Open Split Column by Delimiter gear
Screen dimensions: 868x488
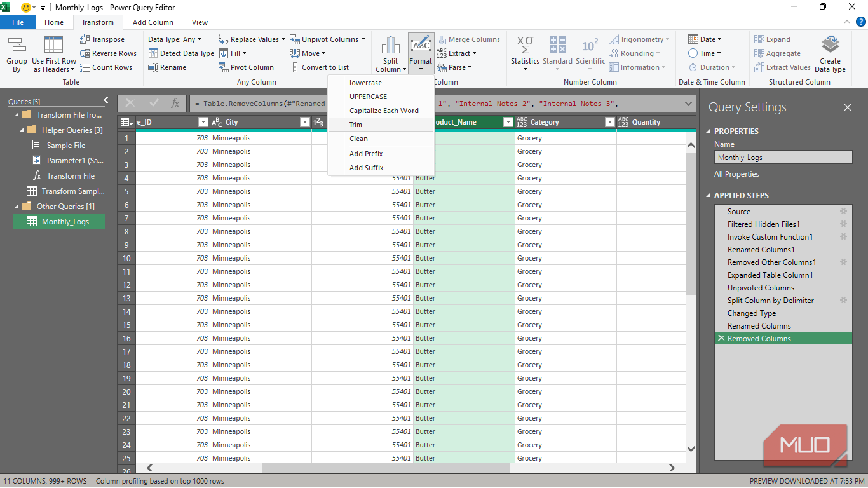pyautogui.click(x=844, y=301)
